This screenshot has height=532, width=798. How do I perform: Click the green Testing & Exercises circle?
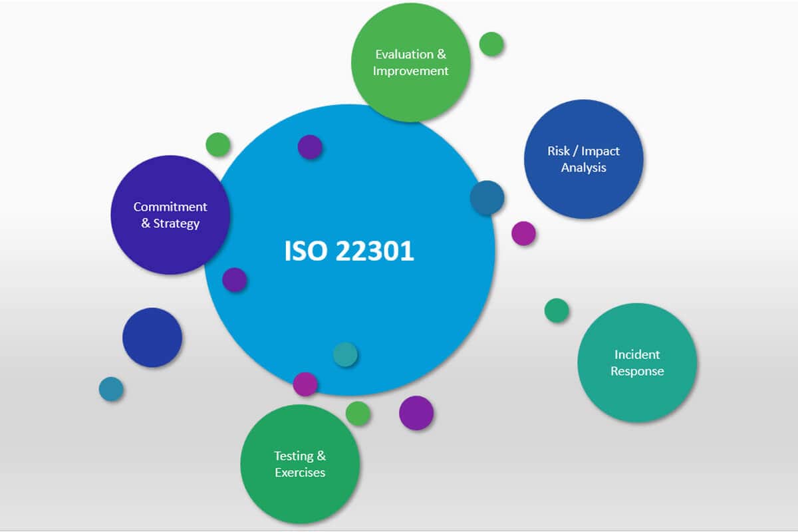pos(301,464)
